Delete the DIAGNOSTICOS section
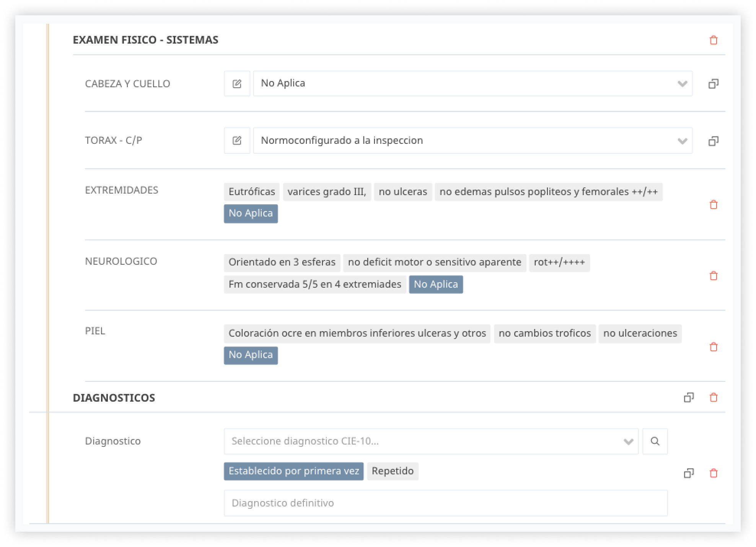The width and height of the screenshot is (756, 547). 713,397
